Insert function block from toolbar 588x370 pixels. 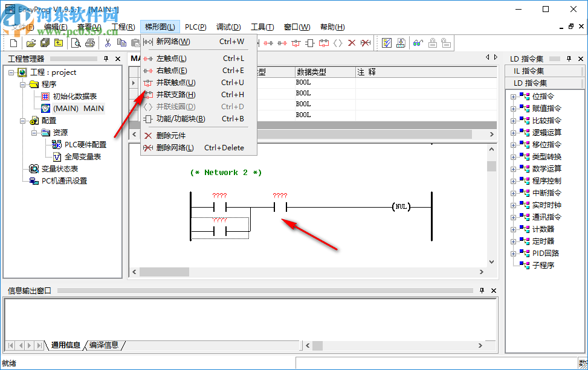click(310, 43)
